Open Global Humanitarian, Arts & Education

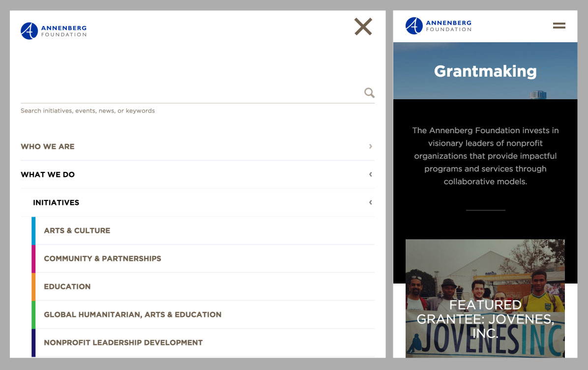[132, 314]
